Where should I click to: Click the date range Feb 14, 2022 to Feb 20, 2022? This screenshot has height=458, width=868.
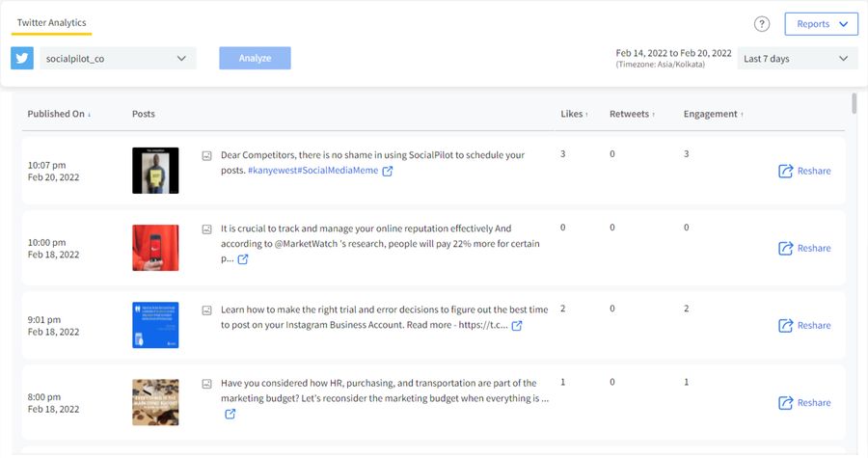(x=673, y=53)
